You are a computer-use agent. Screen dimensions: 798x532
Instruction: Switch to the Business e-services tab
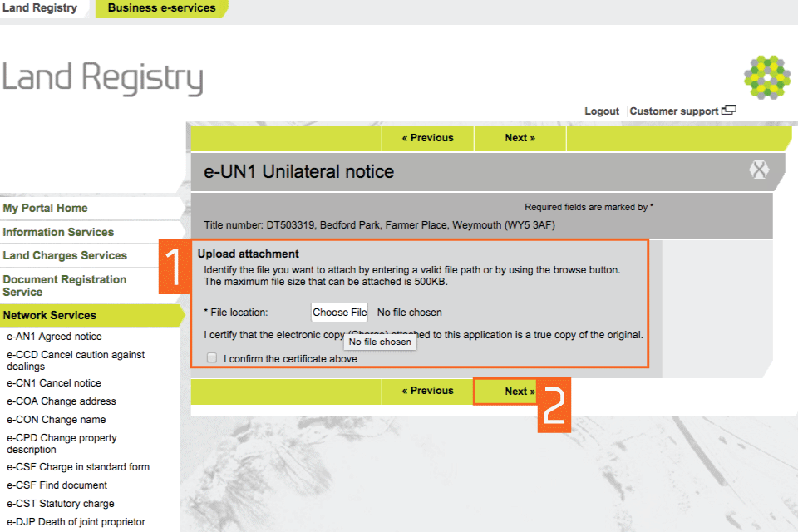[161, 8]
